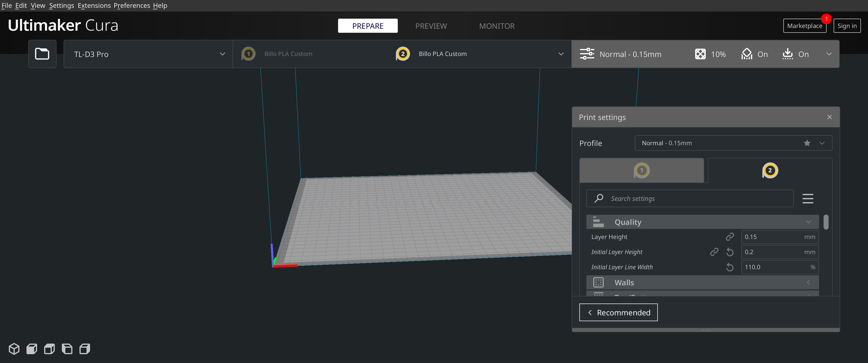
Task: Click the Search settings field
Action: 690,198
